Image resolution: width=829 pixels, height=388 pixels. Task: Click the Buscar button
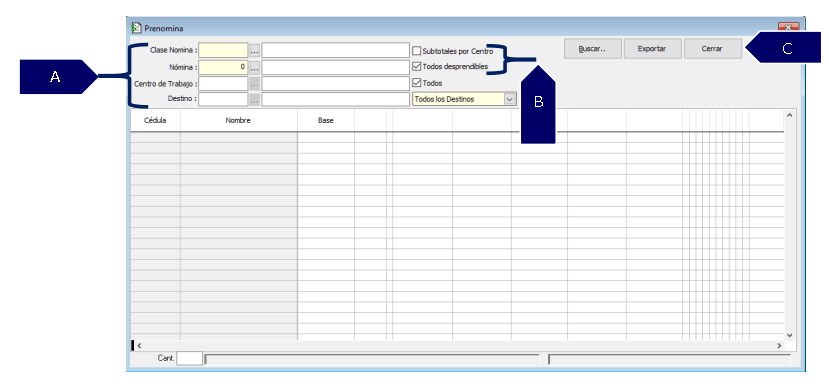pyautogui.click(x=593, y=49)
